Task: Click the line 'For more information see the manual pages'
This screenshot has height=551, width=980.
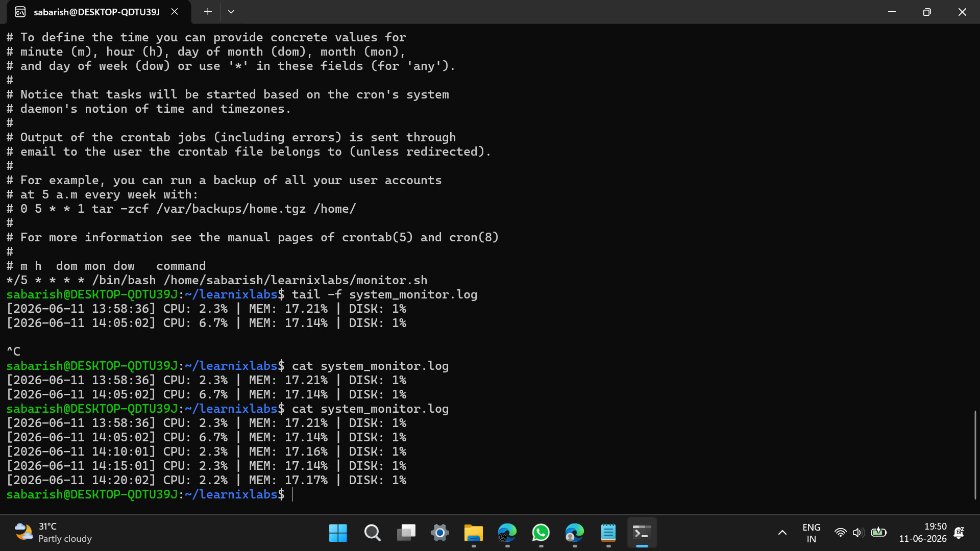Action: 252,237
